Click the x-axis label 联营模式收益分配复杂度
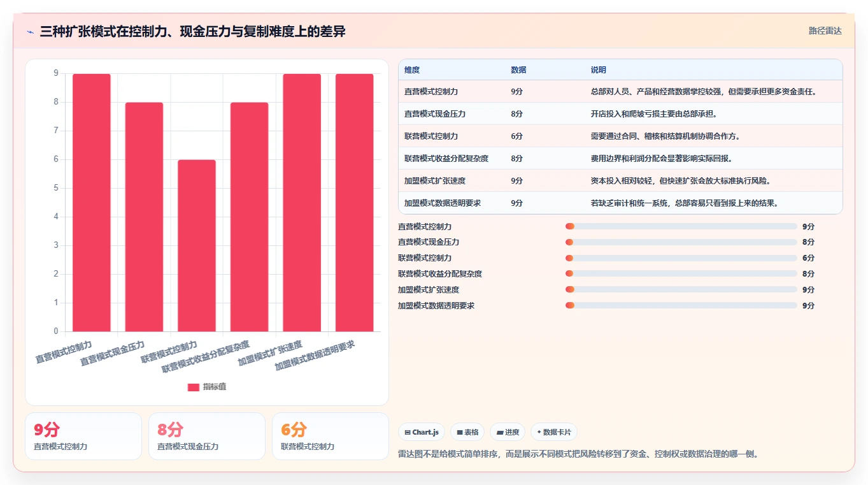 click(206, 356)
